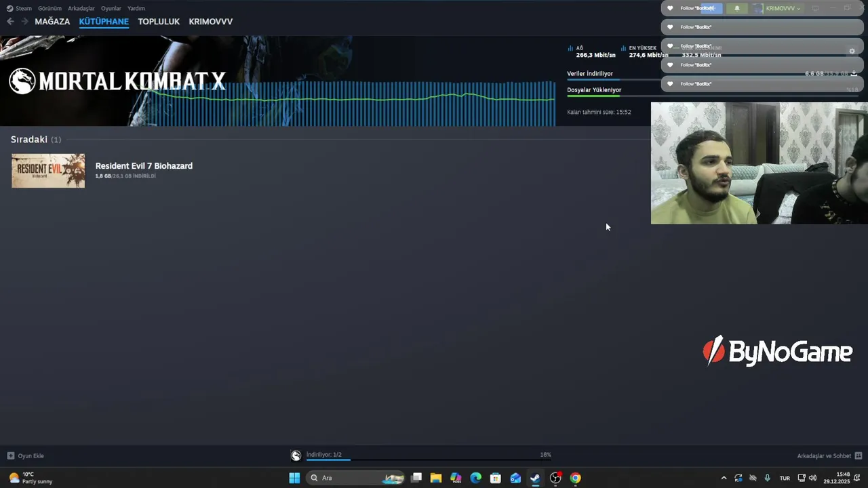Open the Oyunlar menu
Viewport: 868px width, 488px height.
coord(111,8)
